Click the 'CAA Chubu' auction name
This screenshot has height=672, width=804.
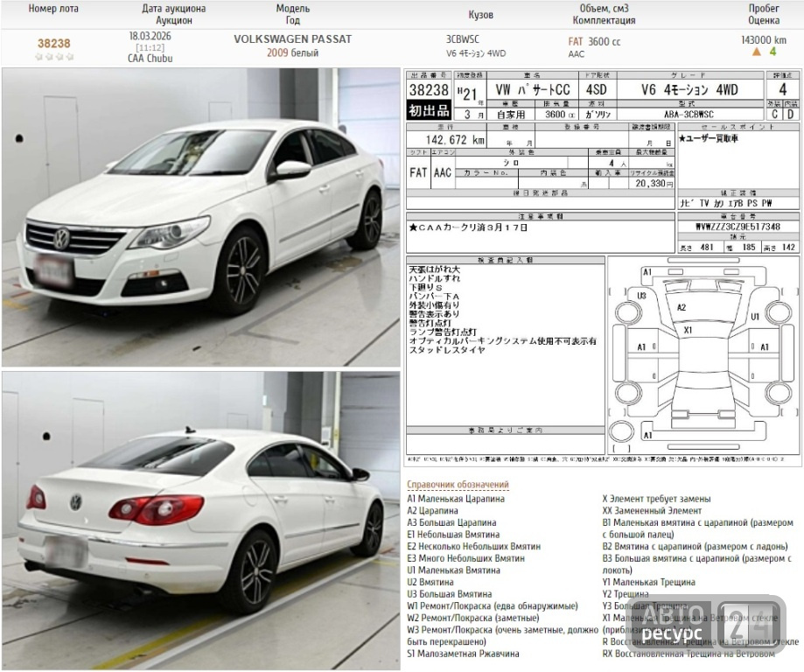[x=150, y=59]
